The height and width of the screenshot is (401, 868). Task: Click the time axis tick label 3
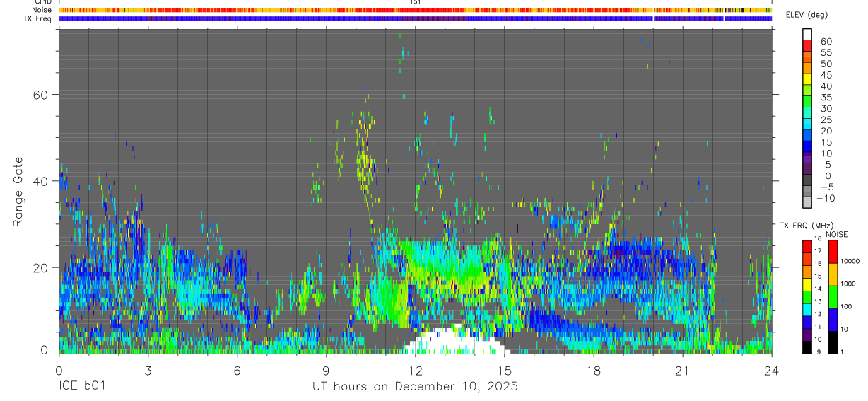point(148,370)
